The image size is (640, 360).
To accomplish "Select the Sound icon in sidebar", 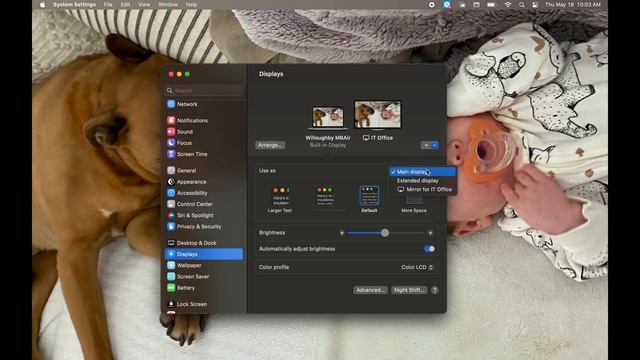I will (171, 132).
